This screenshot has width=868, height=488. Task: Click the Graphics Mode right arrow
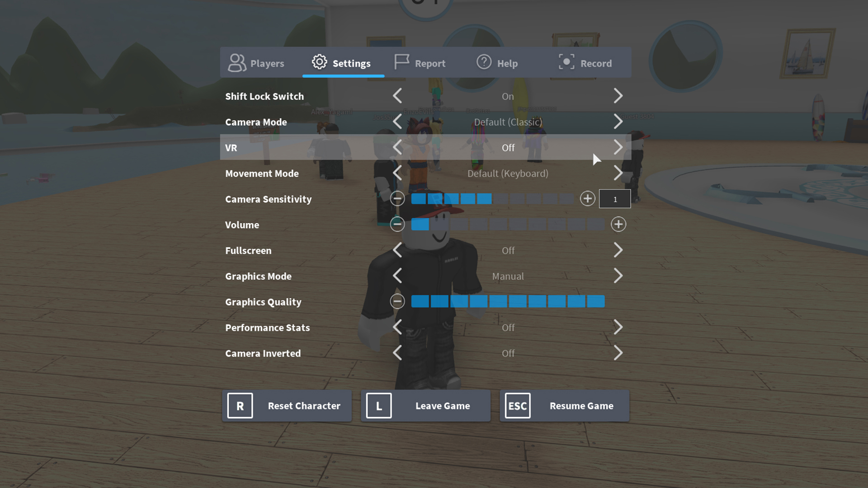[x=618, y=276]
